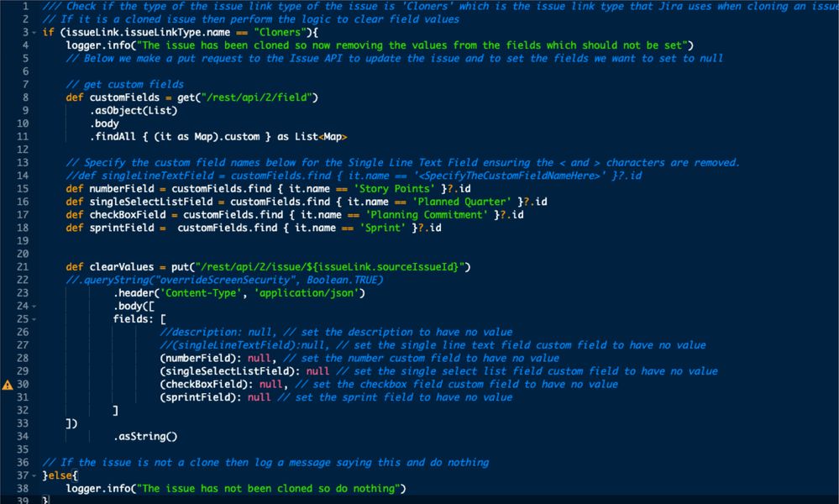The width and height of the screenshot is (839, 504).
Task: Collapse the if block at line 3
Action: pos(34,33)
